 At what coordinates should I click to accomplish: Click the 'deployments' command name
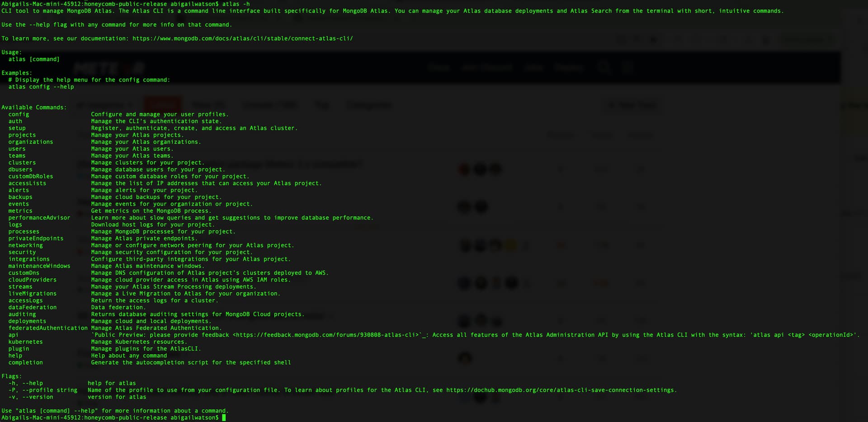click(27, 321)
